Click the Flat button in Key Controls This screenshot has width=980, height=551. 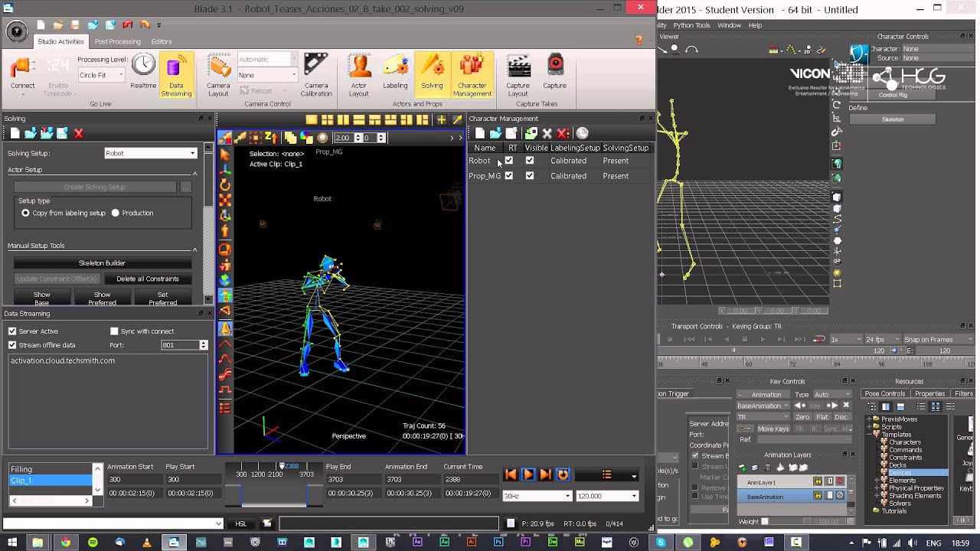822,417
